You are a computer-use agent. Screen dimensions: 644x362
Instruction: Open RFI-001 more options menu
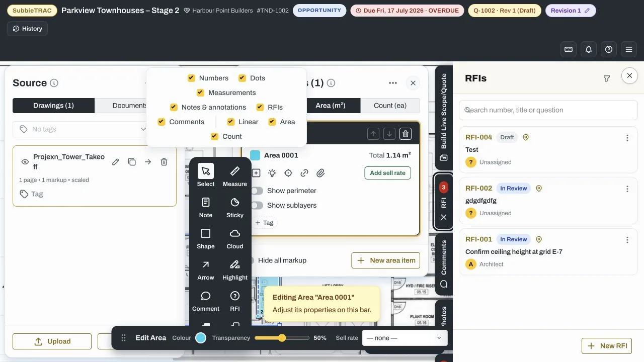pos(627,240)
